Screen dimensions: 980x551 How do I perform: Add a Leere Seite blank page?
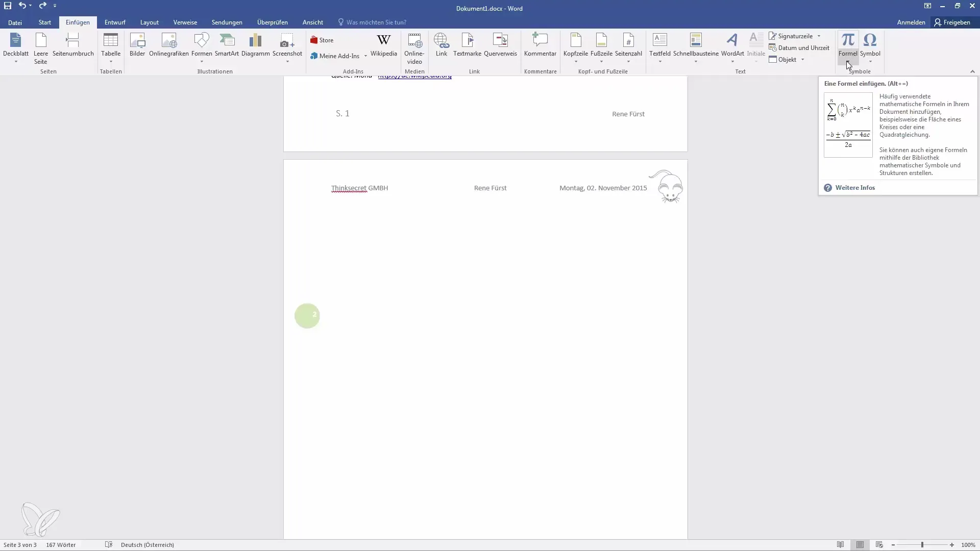[x=41, y=48]
